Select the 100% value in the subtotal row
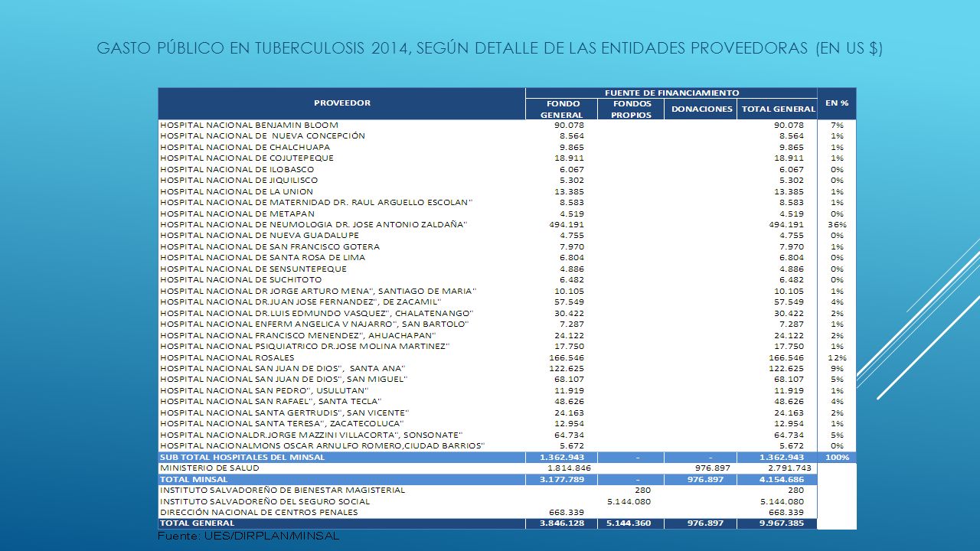 [838, 458]
